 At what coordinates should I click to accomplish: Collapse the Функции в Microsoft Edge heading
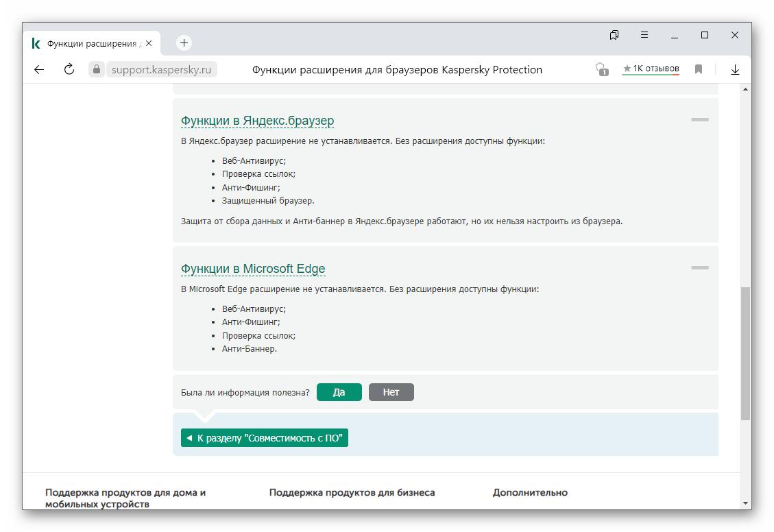253,269
